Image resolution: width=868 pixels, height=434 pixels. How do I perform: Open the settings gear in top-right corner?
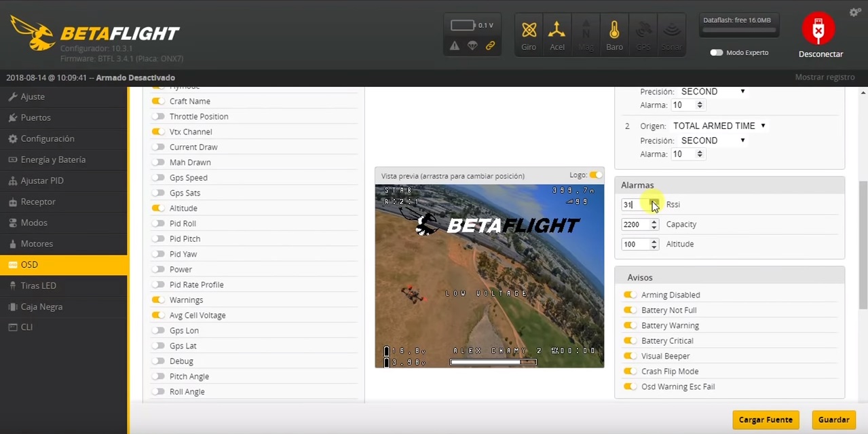pyautogui.click(x=854, y=12)
